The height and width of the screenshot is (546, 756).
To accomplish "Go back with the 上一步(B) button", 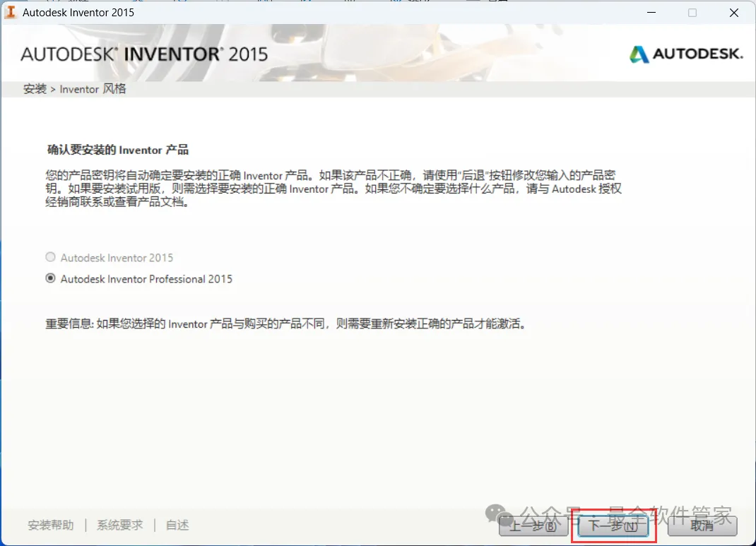I will click(x=533, y=526).
